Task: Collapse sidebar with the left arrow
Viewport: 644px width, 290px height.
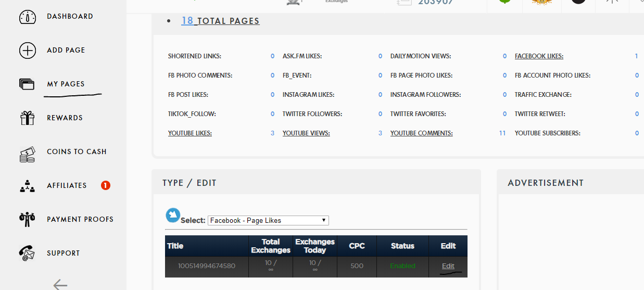Action: [60, 284]
